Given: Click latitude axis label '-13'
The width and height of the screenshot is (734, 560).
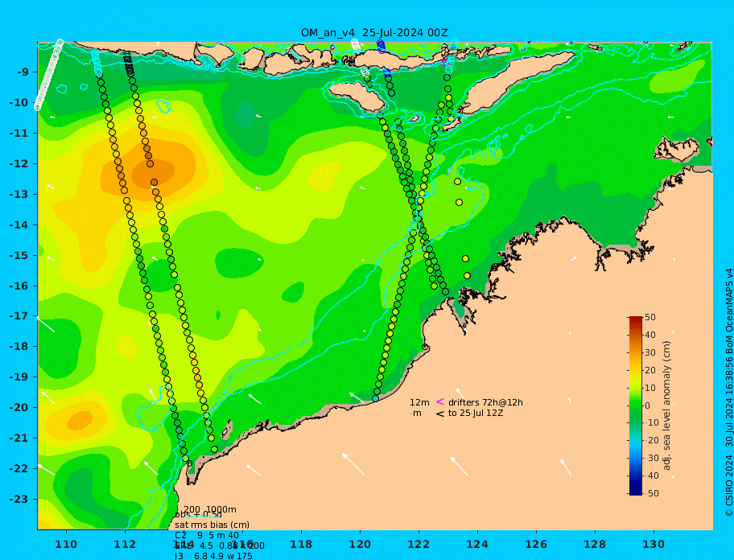Looking at the screenshot, I should pyautogui.click(x=19, y=194).
